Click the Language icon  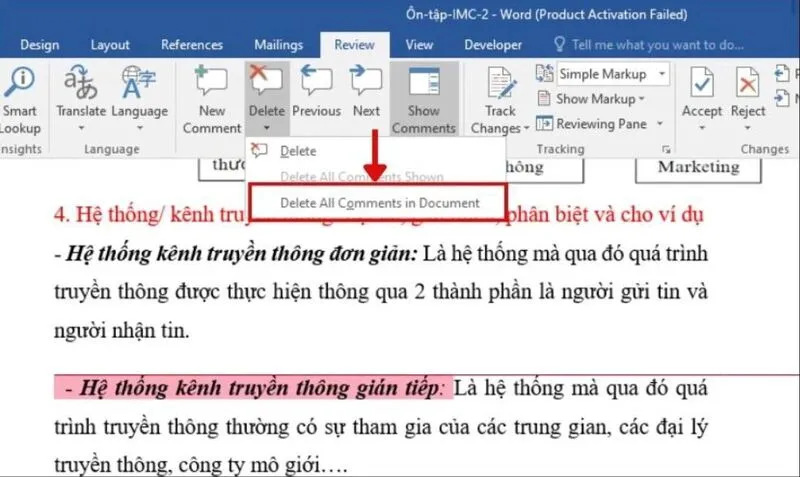tap(139, 82)
